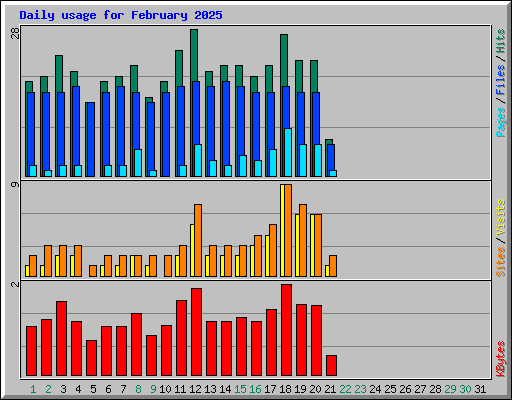Click the yellow Visits bar for day 18
Screen dimensions: 512x400
(282, 230)
